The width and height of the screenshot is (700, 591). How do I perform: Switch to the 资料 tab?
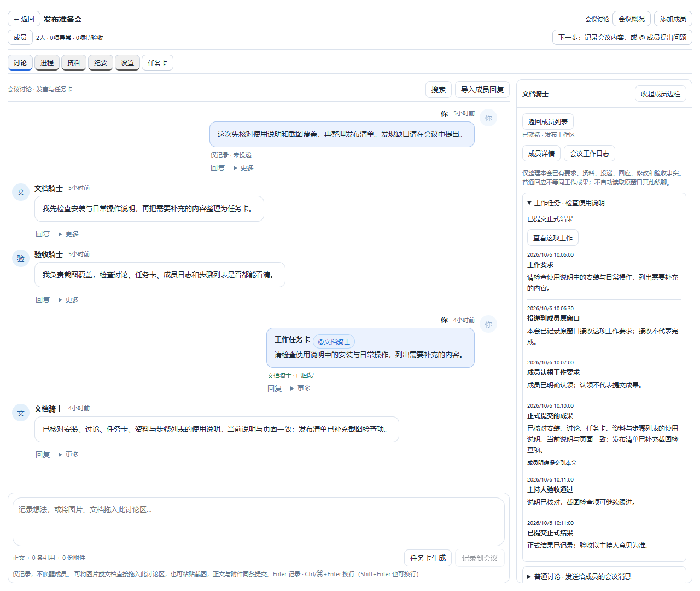[74, 63]
